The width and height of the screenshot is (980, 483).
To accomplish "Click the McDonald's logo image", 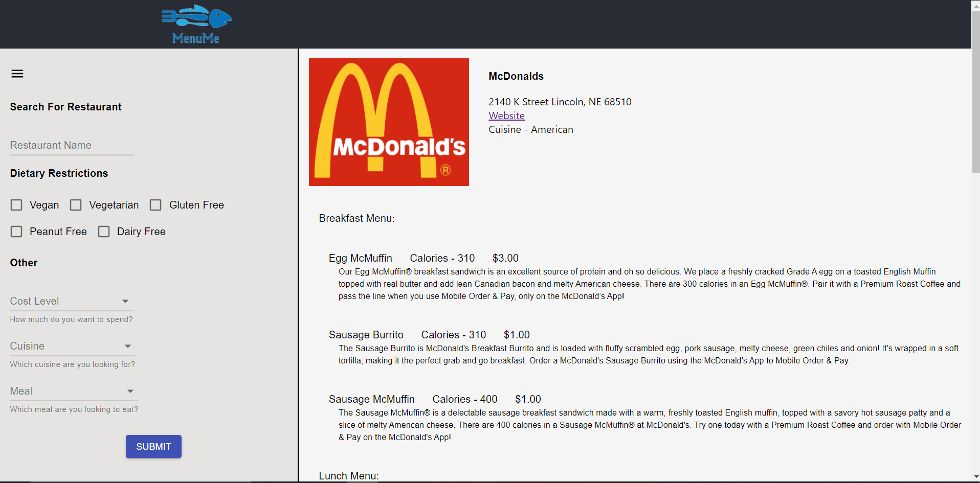I will click(x=389, y=122).
